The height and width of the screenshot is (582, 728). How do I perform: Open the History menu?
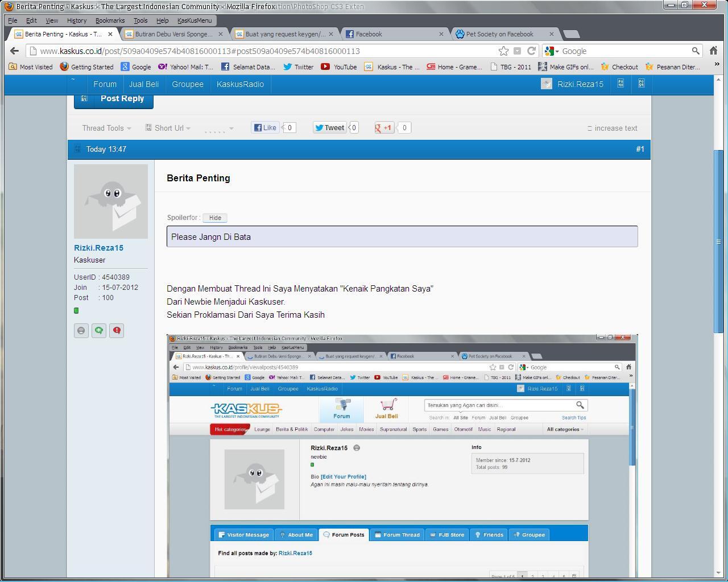(77, 20)
